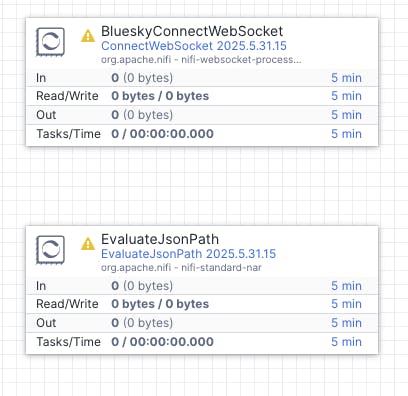
Task: Click the warning triangle on EvaluateJsonPath
Action: (88, 244)
